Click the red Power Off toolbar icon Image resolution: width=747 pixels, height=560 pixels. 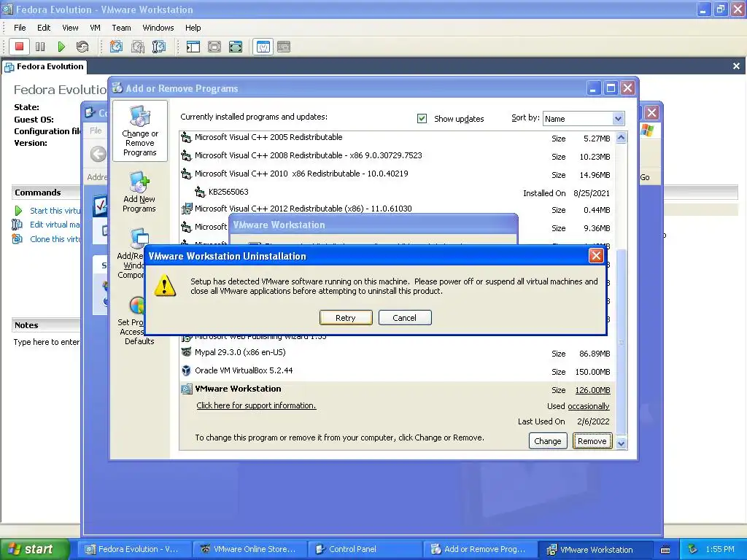tap(19, 47)
